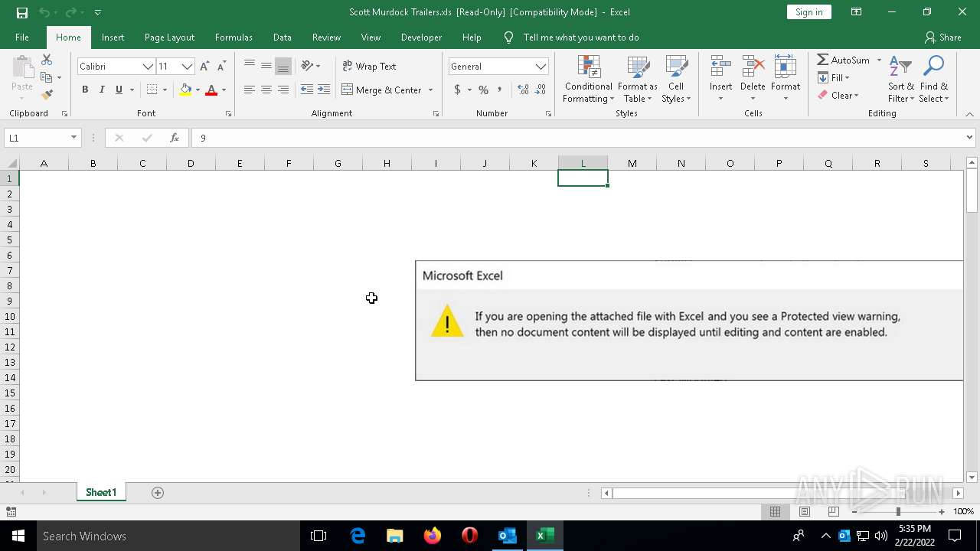This screenshot has height=551, width=980.
Task: Click Decrease Indent icon
Action: click(307, 90)
